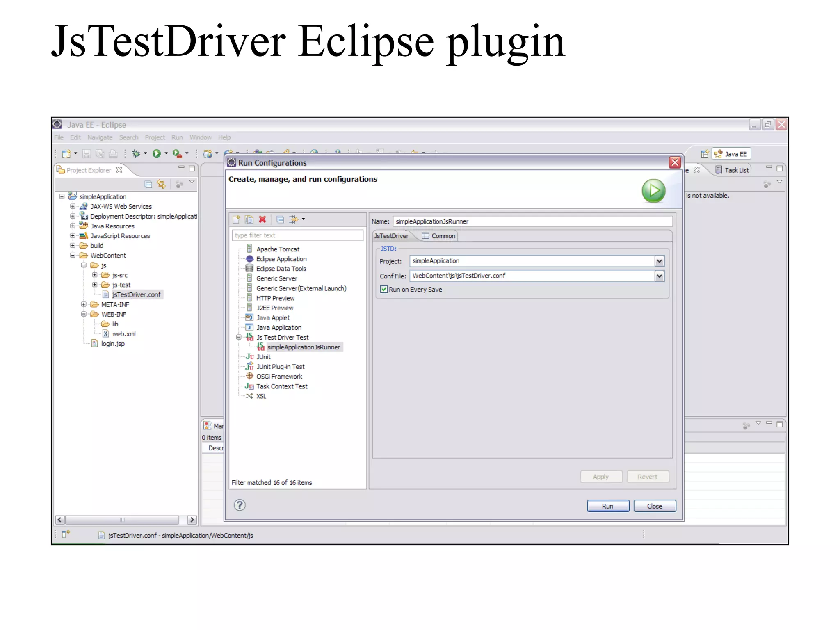Click the Duplicate launch configuration icon
This screenshot has height=630, width=840.
pyautogui.click(x=249, y=219)
